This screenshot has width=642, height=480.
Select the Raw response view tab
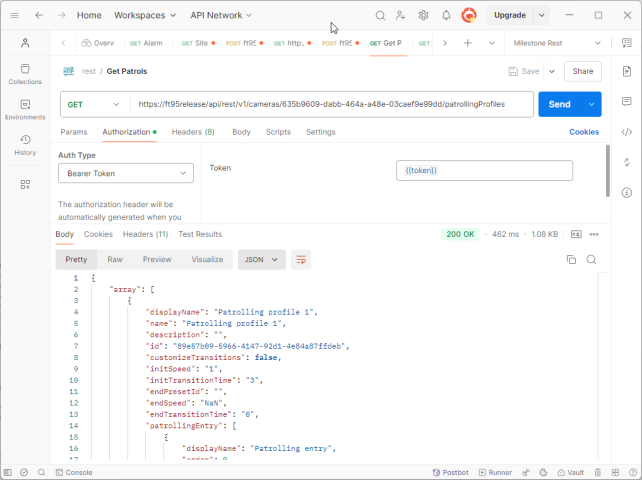pos(115,260)
